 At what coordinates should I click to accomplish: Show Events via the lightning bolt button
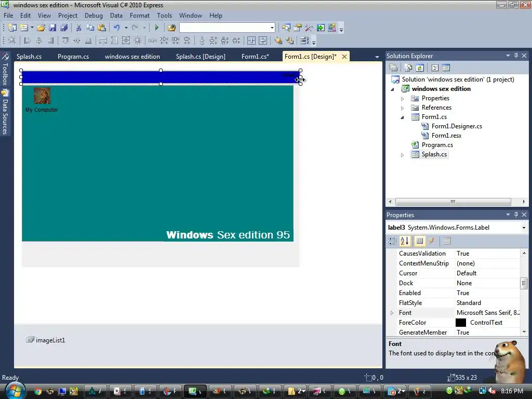click(x=432, y=241)
